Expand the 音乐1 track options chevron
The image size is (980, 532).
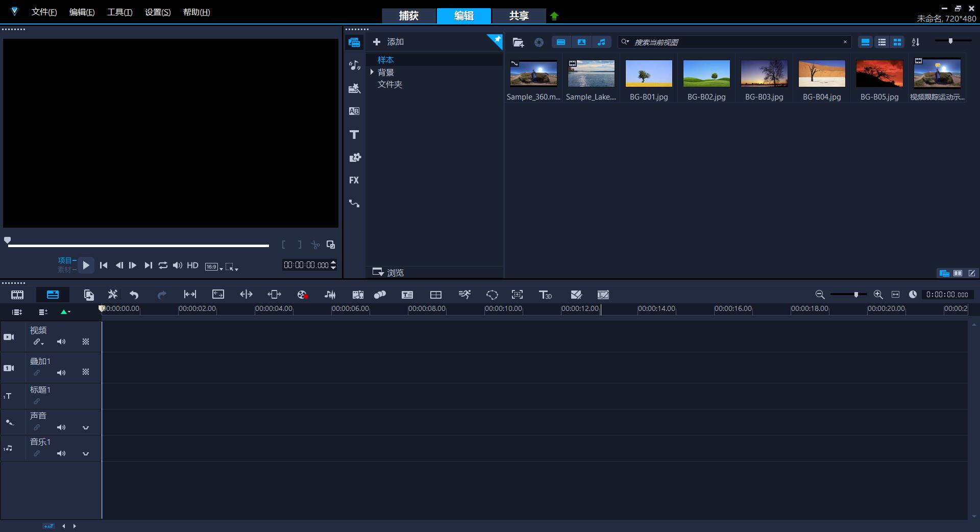(x=86, y=454)
